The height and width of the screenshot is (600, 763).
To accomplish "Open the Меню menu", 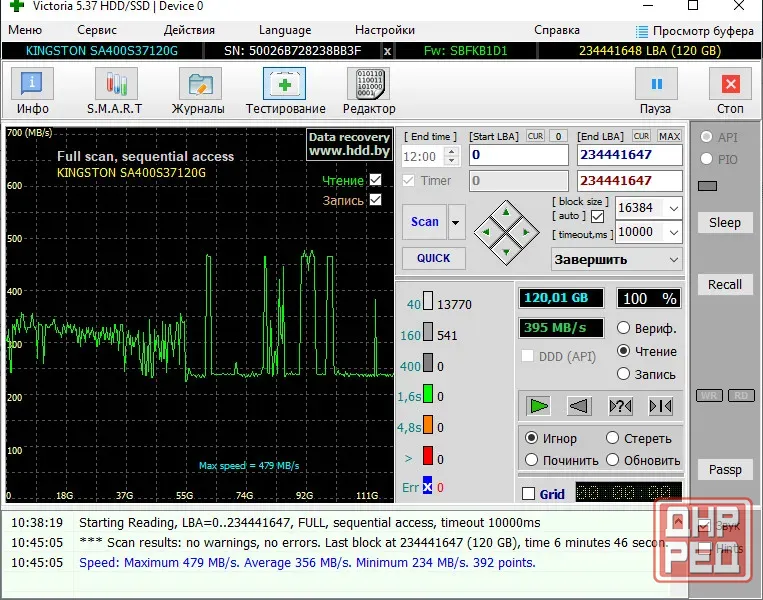I will pyautogui.click(x=25, y=30).
